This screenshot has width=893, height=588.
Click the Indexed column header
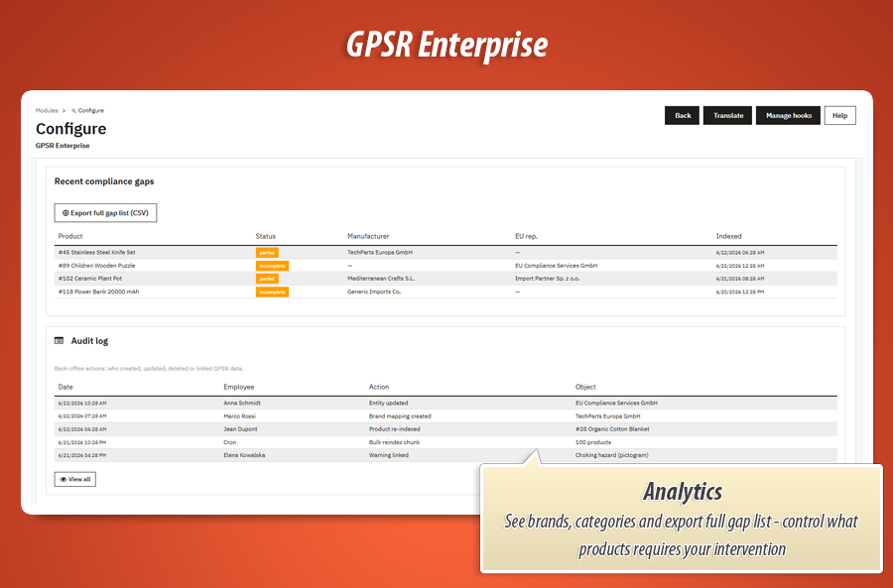[728, 236]
